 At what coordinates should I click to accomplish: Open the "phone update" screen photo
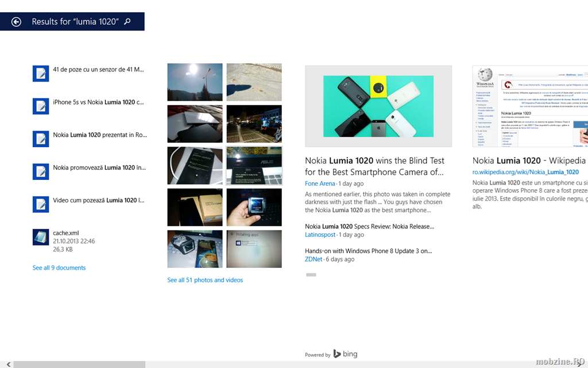(x=195, y=166)
